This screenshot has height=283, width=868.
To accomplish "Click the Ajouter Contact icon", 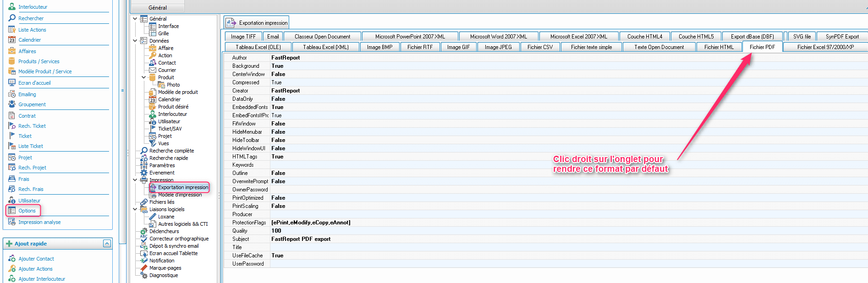I will [x=12, y=259].
